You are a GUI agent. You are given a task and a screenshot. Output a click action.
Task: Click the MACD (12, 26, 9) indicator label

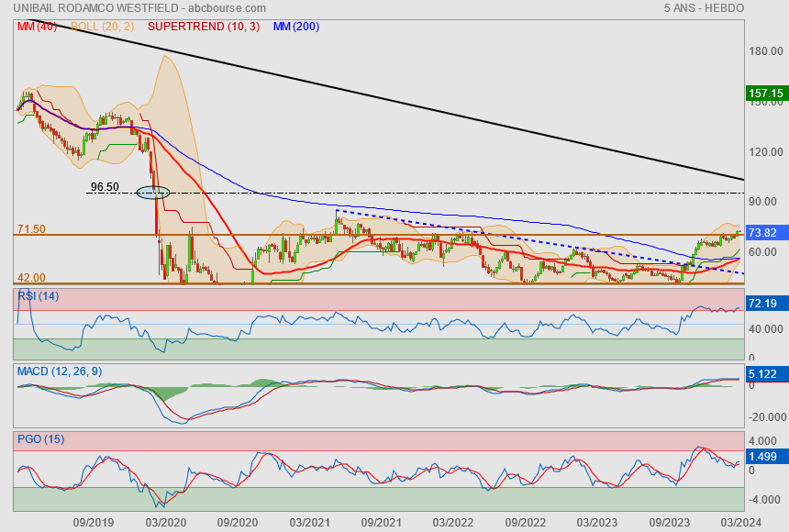pyautogui.click(x=60, y=371)
